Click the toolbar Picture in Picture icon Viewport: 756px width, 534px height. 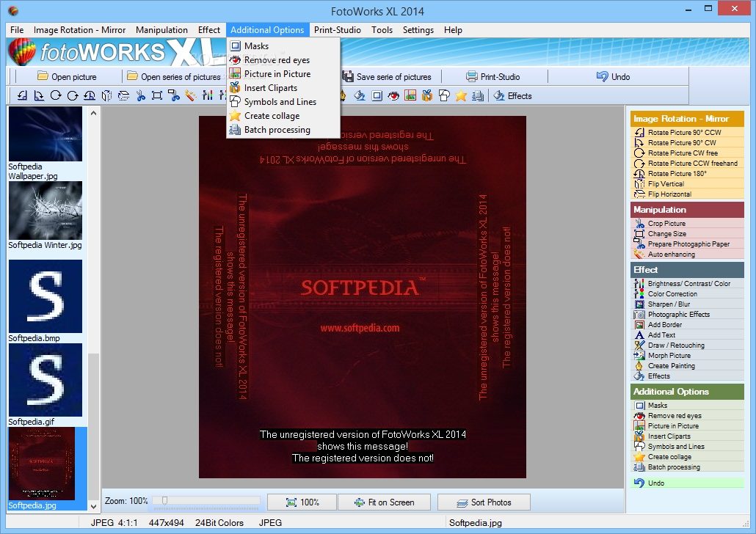pyautogui.click(x=410, y=96)
